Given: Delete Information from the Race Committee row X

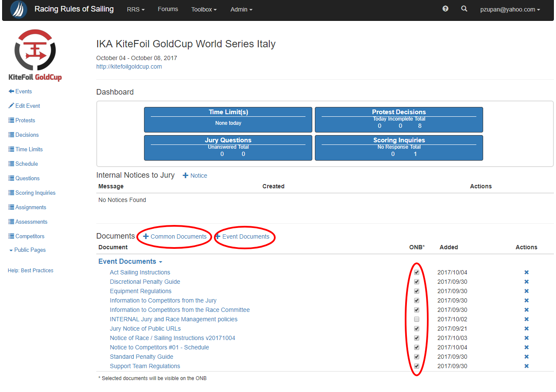Looking at the screenshot, I should 526,310.
